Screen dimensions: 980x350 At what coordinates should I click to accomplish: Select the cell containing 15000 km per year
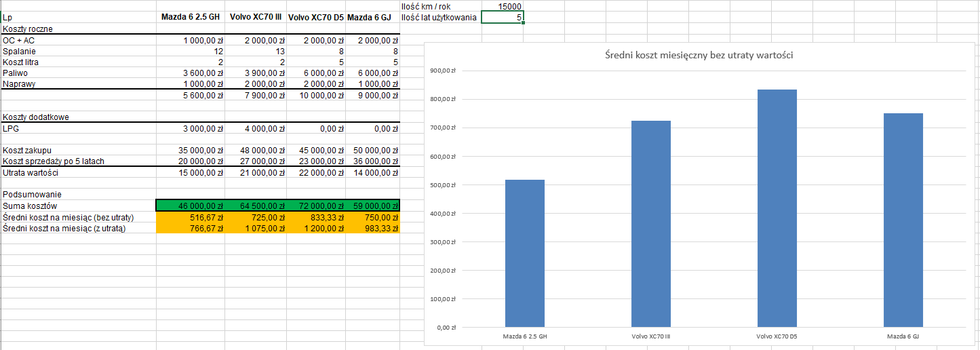[503, 6]
